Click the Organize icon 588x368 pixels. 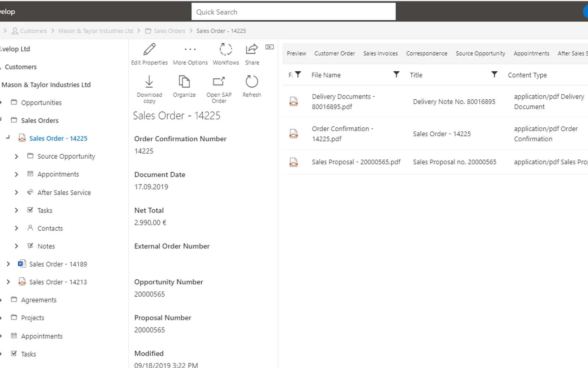(x=184, y=81)
